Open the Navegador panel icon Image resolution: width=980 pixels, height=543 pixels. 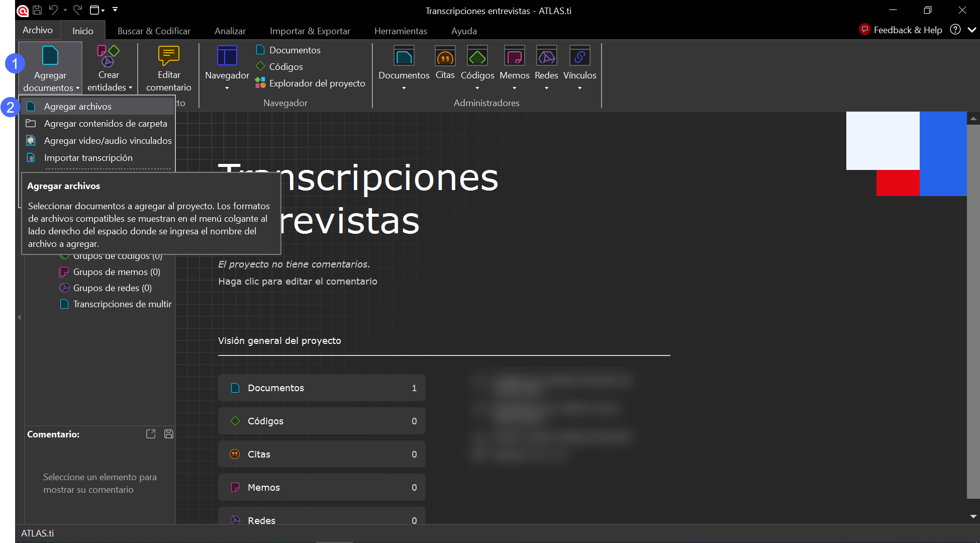tap(227, 56)
